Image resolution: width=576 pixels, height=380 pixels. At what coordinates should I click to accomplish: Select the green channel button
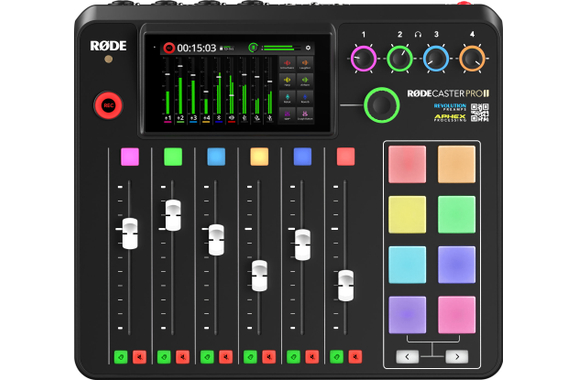click(173, 157)
